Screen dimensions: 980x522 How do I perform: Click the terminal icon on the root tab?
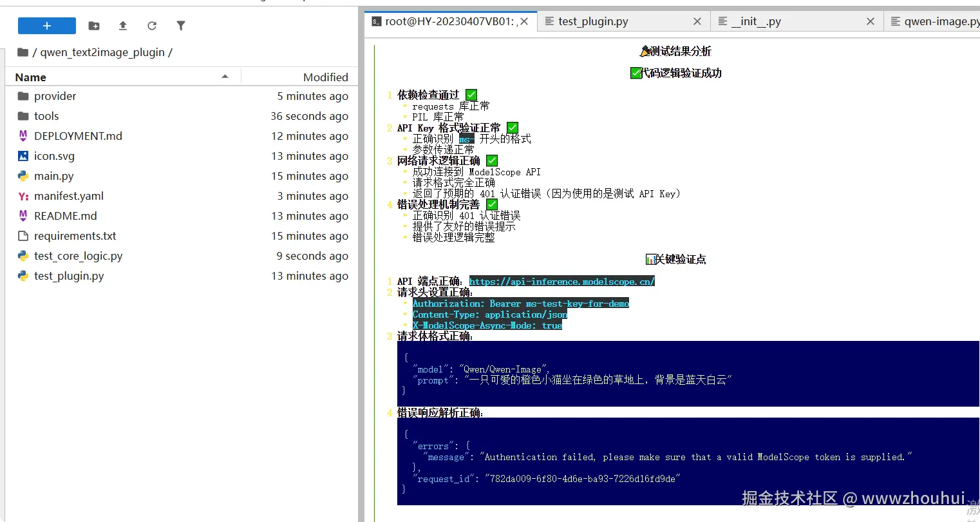coord(377,21)
